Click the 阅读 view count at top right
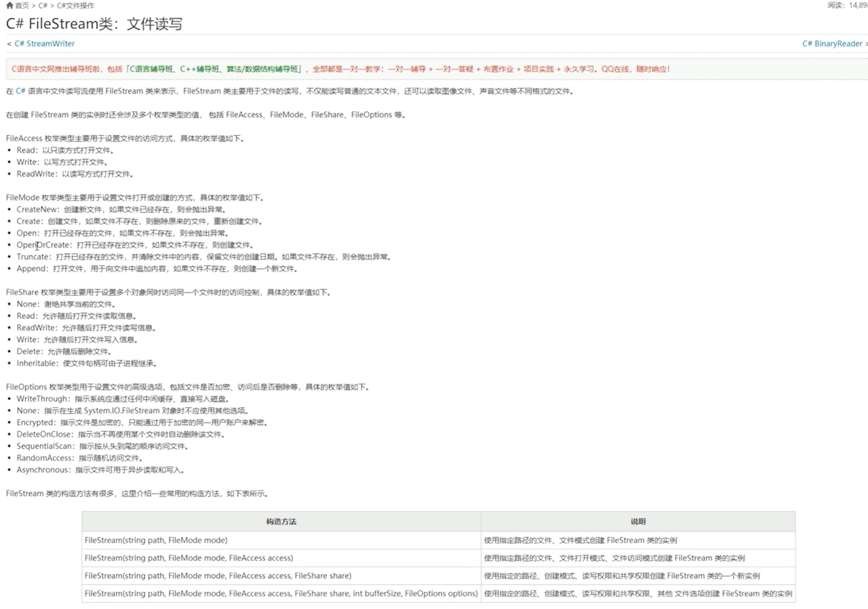Image resolution: width=868 pixels, height=609 pixels. pyautogui.click(x=847, y=5)
